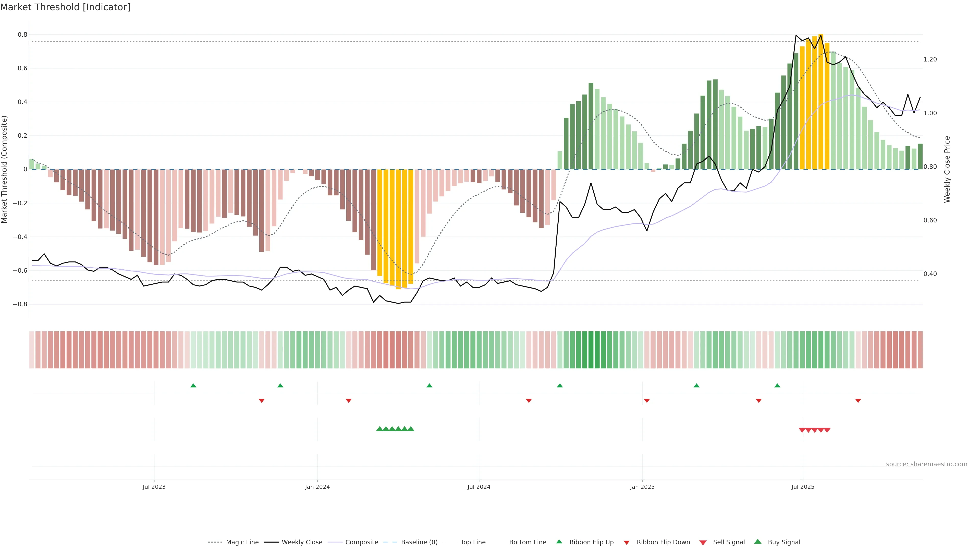The image size is (980, 551).
Task: Click the Jan 2025 x-axis label
Action: (642, 487)
